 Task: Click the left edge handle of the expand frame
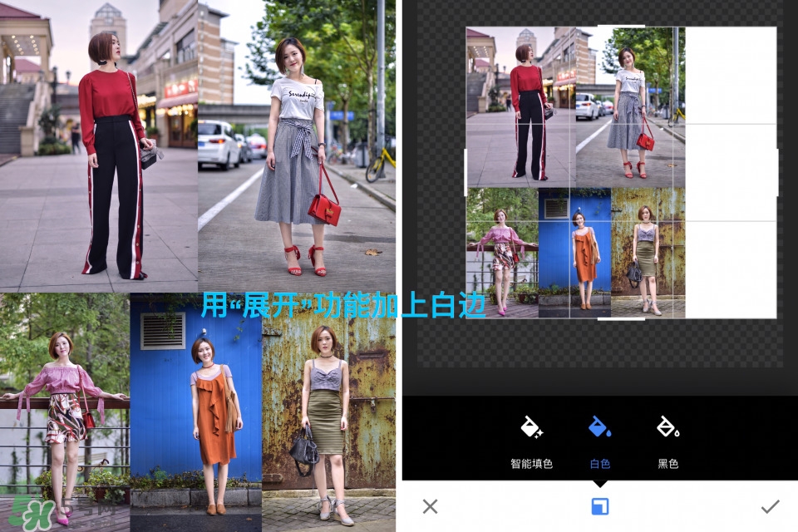(x=465, y=172)
